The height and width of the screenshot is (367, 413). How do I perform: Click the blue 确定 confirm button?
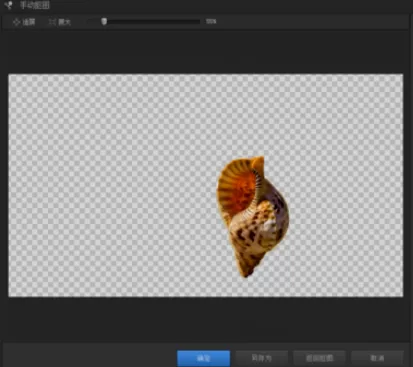coord(203,358)
